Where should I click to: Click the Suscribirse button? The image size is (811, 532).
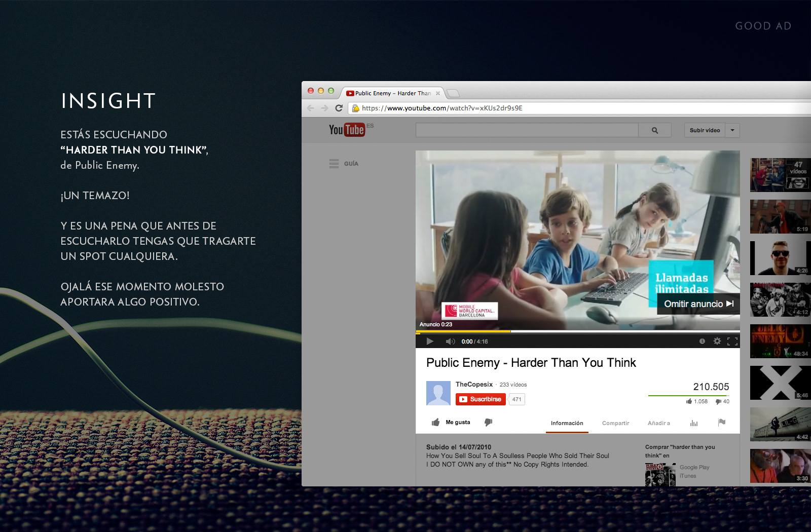click(481, 399)
